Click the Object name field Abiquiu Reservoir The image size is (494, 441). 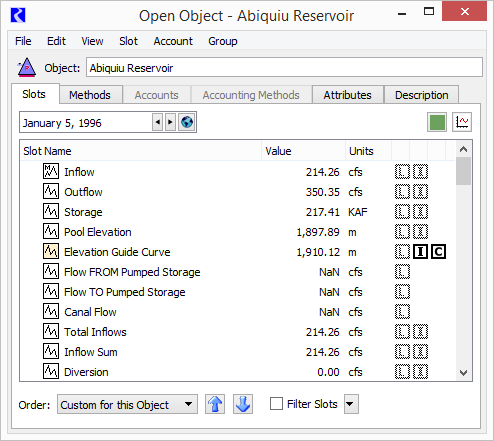coord(284,67)
